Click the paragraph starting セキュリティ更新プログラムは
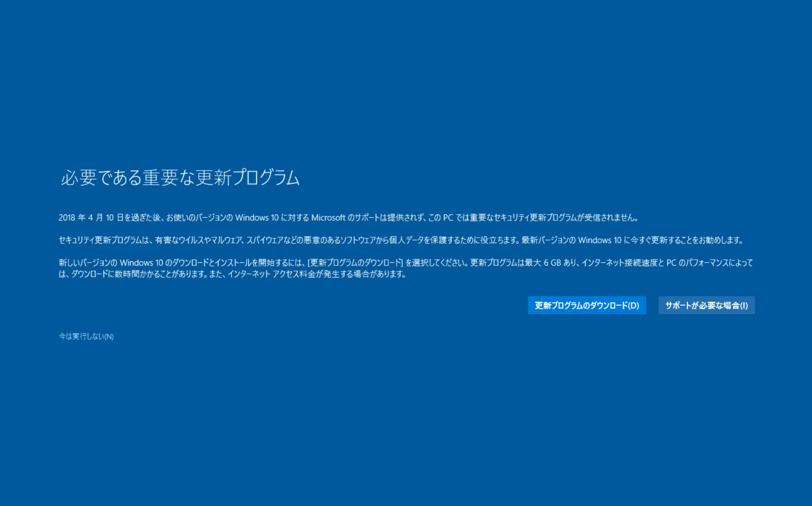Screen dimensions: 812x506 point(401,240)
